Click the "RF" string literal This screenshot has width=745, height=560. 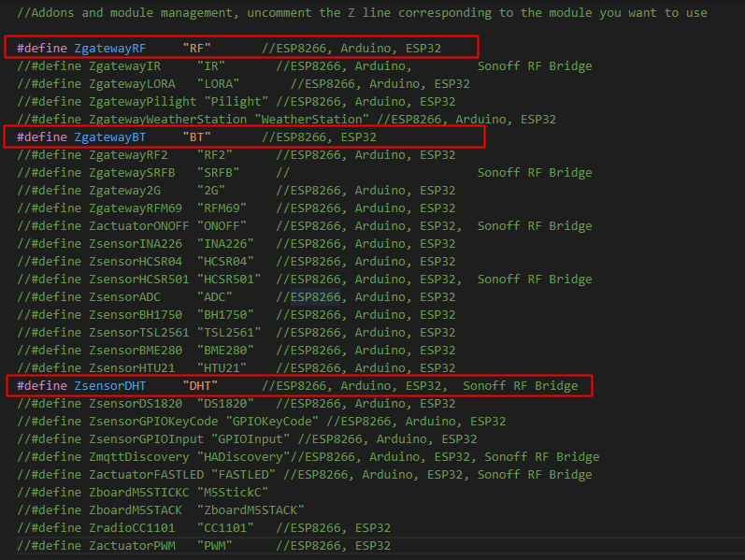pos(196,48)
